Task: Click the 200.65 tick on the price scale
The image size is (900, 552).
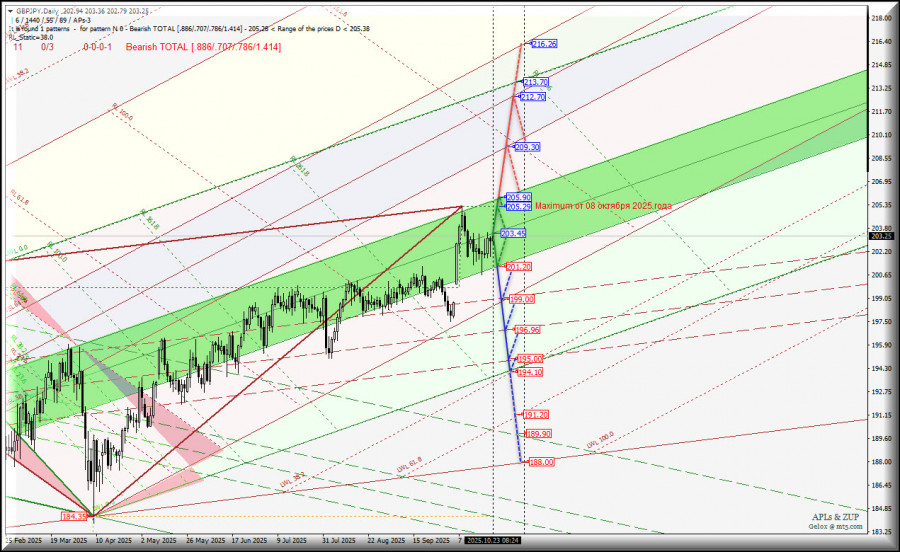Action: pyautogui.click(x=882, y=275)
